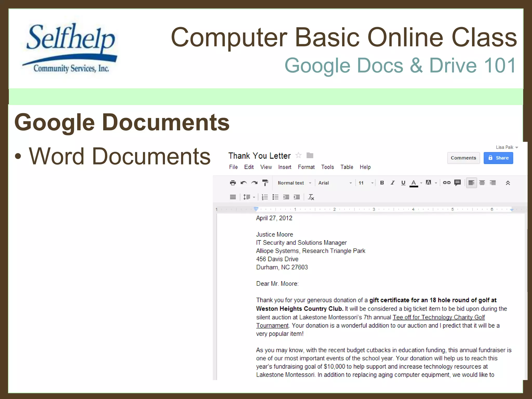Image resolution: width=532 pixels, height=399 pixels.
Task: Open the Arial font dropdown
Action: click(335, 183)
